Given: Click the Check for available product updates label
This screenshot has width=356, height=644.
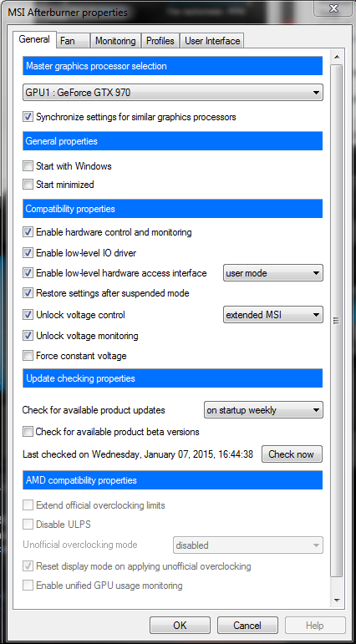Looking at the screenshot, I should (94, 410).
